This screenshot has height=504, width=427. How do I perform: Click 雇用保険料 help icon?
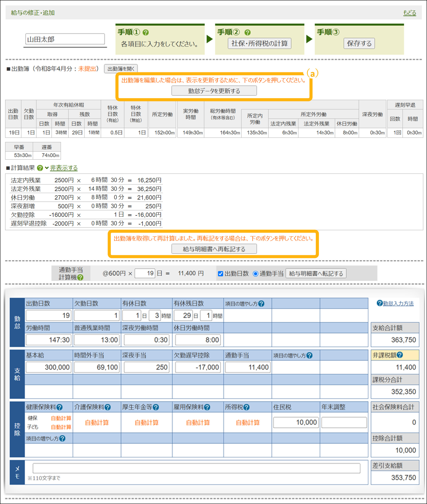point(207,407)
